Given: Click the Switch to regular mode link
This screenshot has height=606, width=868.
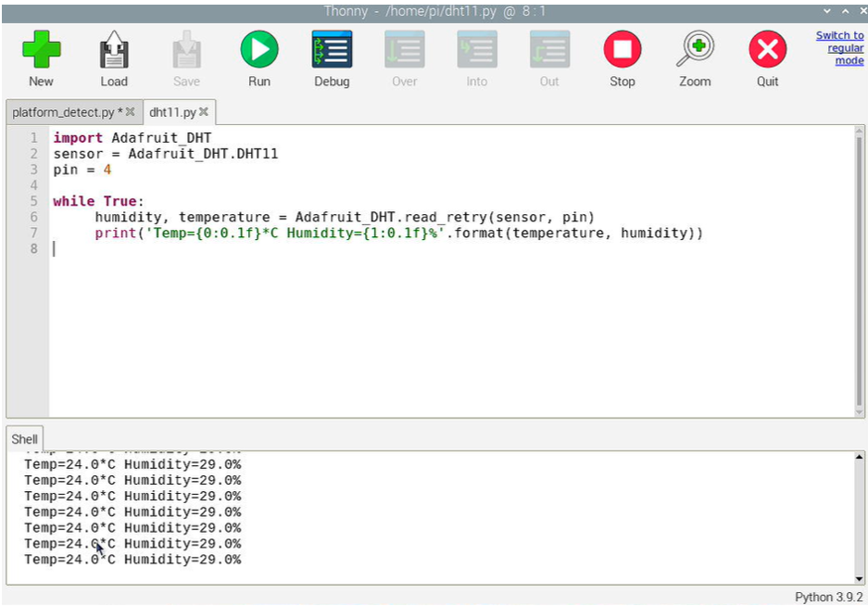Looking at the screenshot, I should [x=840, y=48].
